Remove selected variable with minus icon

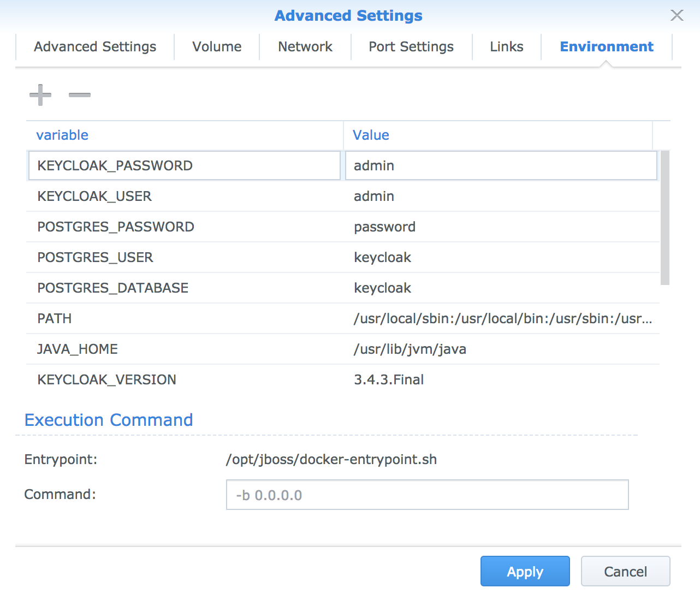(x=80, y=95)
